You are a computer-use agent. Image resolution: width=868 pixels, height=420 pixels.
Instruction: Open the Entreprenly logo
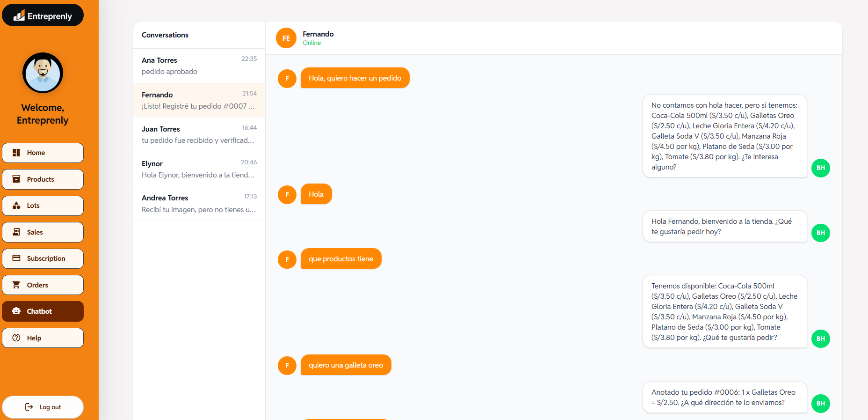click(x=43, y=15)
